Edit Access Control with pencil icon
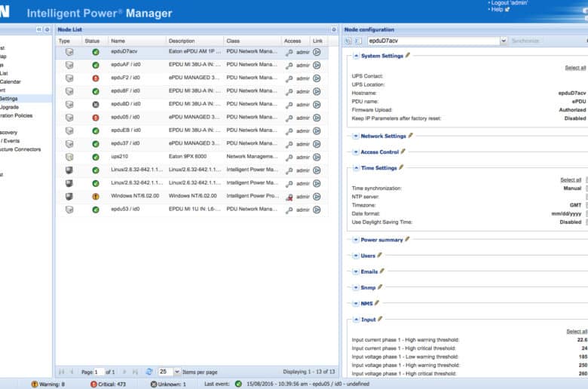 [x=403, y=152]
